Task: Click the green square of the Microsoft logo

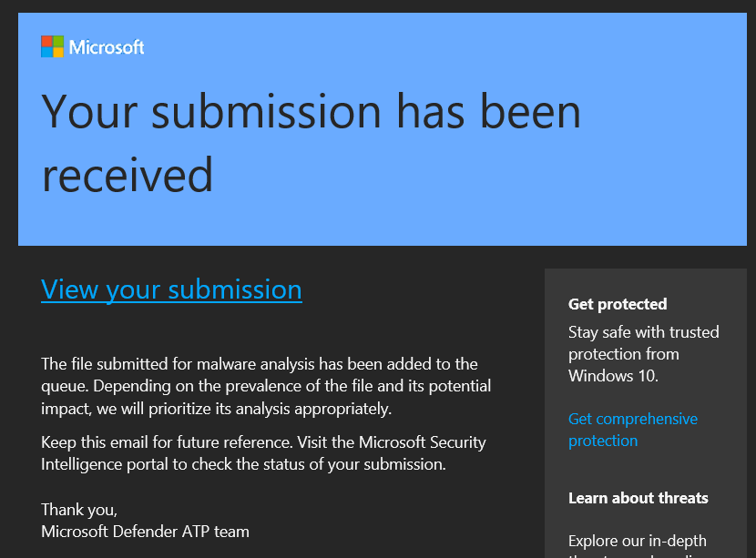Action: click(x=58, y=41)
